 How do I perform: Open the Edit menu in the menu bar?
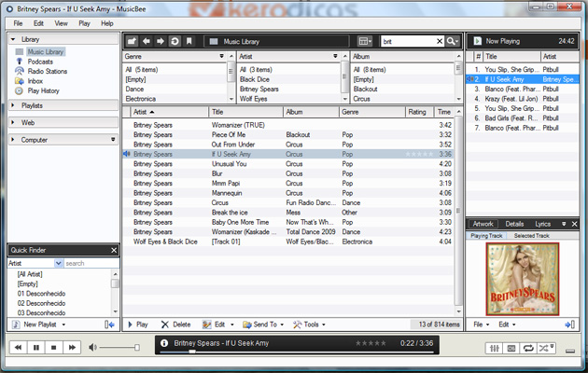[38, 23]
